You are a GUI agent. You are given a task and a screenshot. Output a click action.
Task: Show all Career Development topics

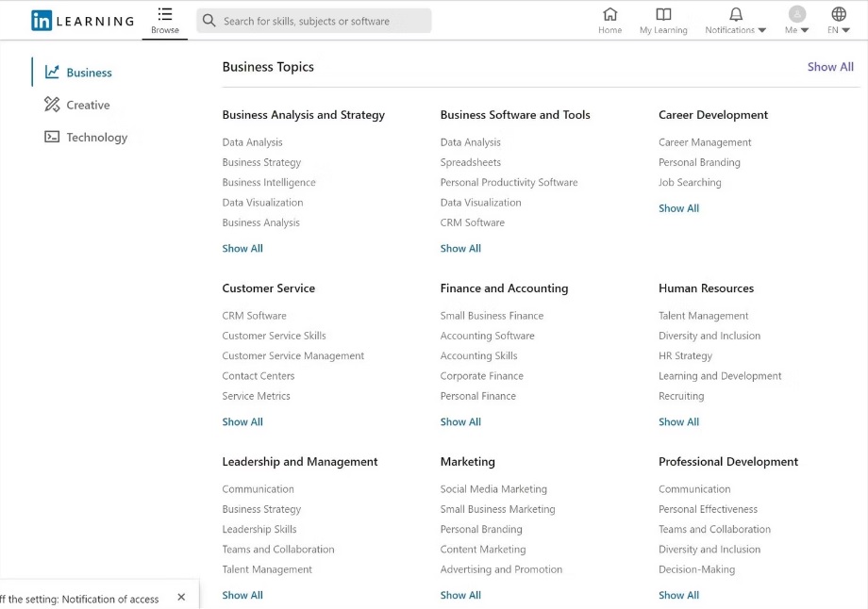(678, 208)
